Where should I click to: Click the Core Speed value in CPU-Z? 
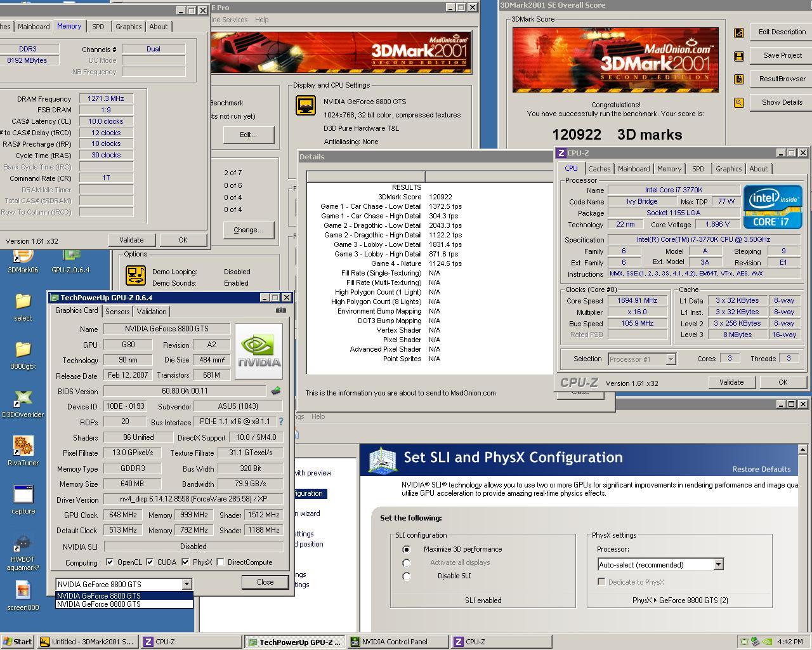coord(638,301)
